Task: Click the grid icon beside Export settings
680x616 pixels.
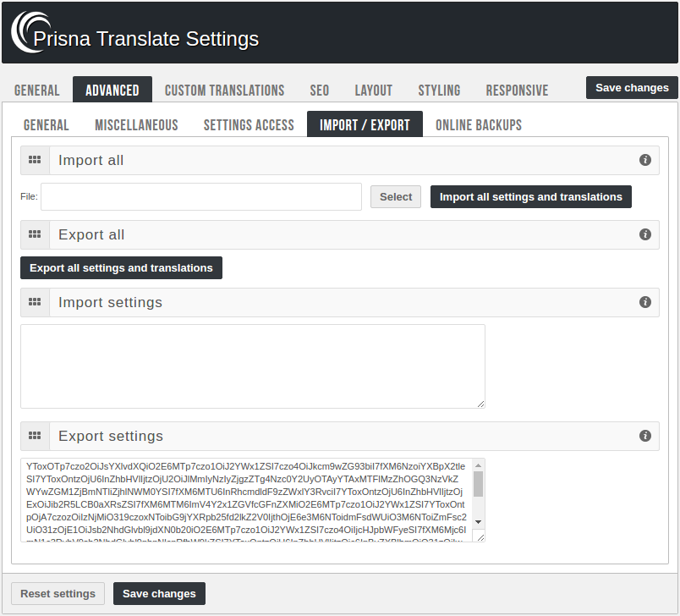Action: tap(35, 436)
